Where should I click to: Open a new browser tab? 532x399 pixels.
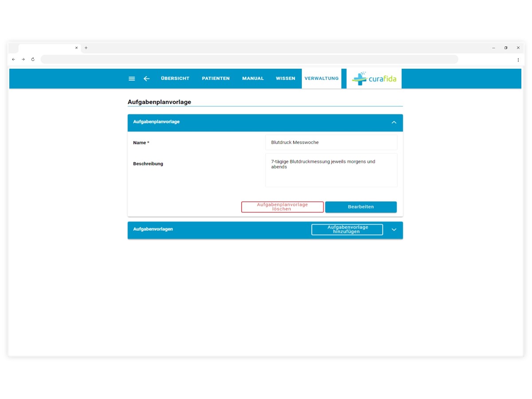[86, 48]
